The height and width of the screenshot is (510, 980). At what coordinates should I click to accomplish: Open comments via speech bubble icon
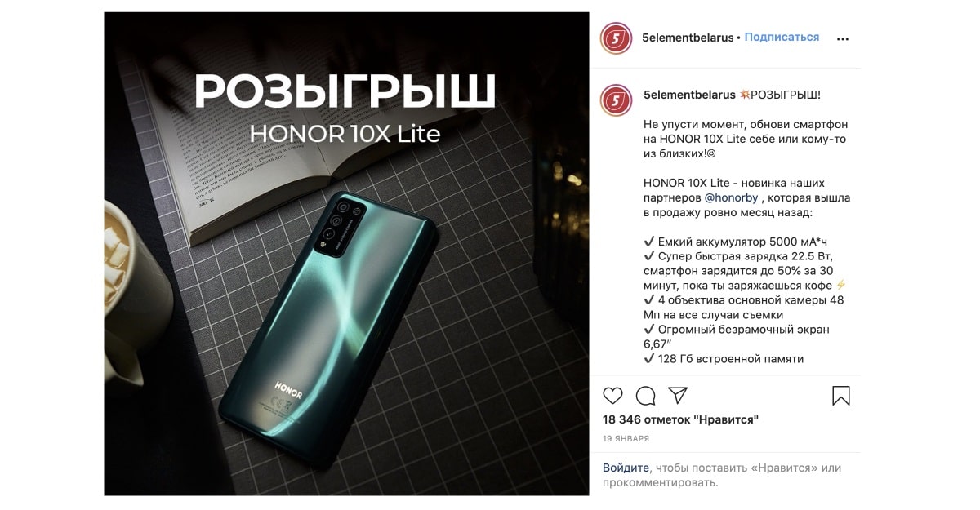click(646, 396)
